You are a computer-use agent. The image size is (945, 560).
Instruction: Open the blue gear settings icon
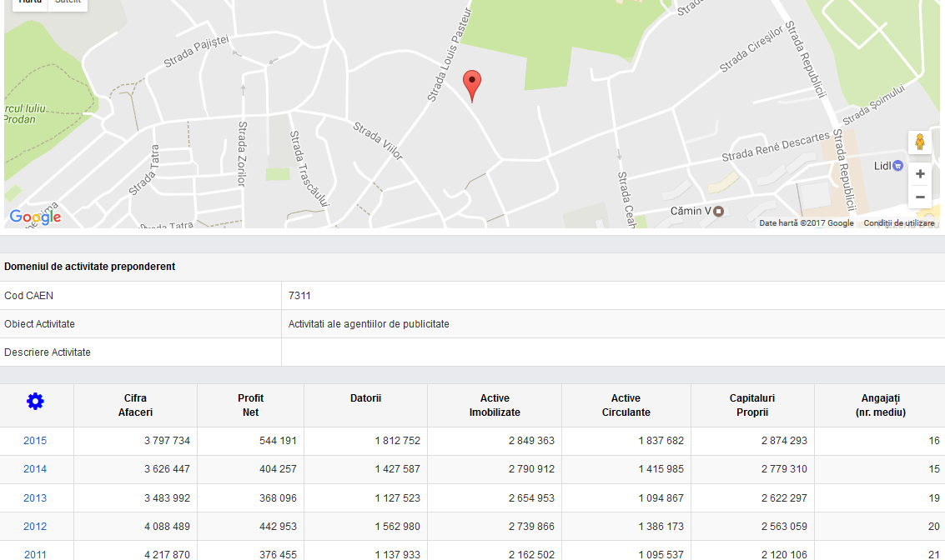[35, 402]
